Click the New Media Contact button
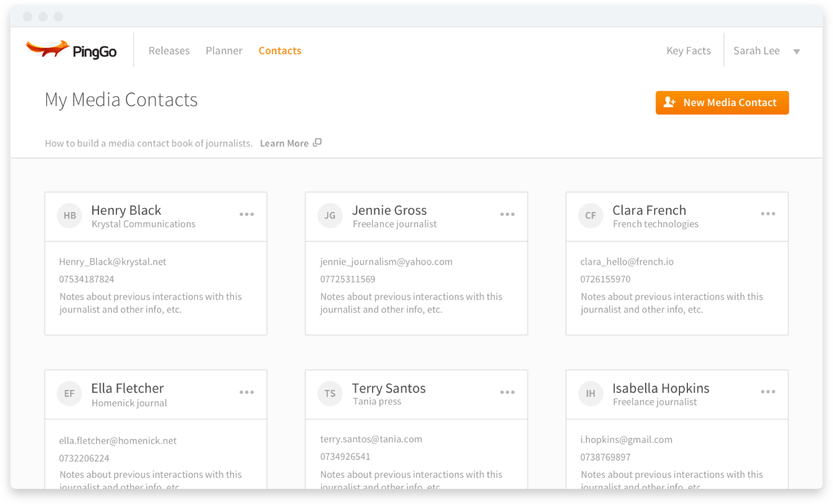 tap(722, 103)
